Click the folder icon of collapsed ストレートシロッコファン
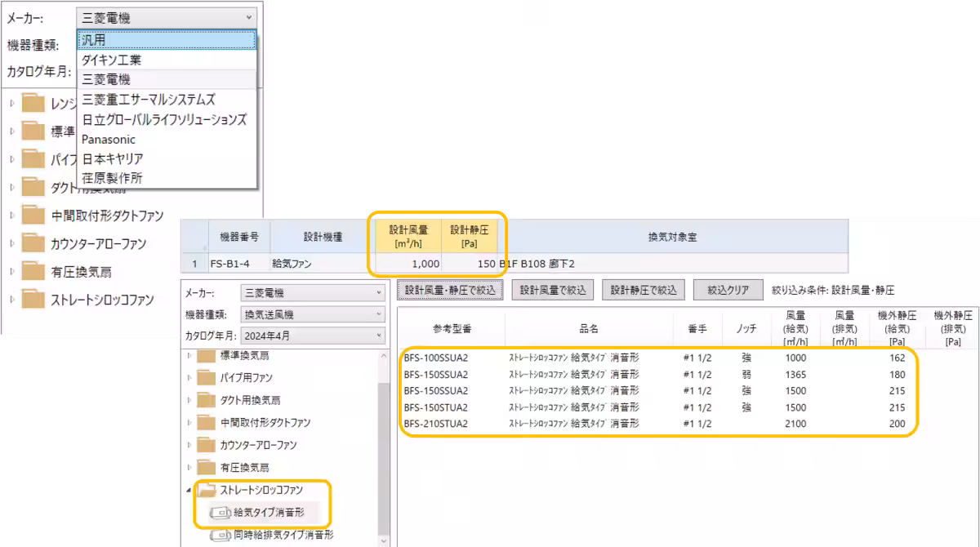 point(33,299)
